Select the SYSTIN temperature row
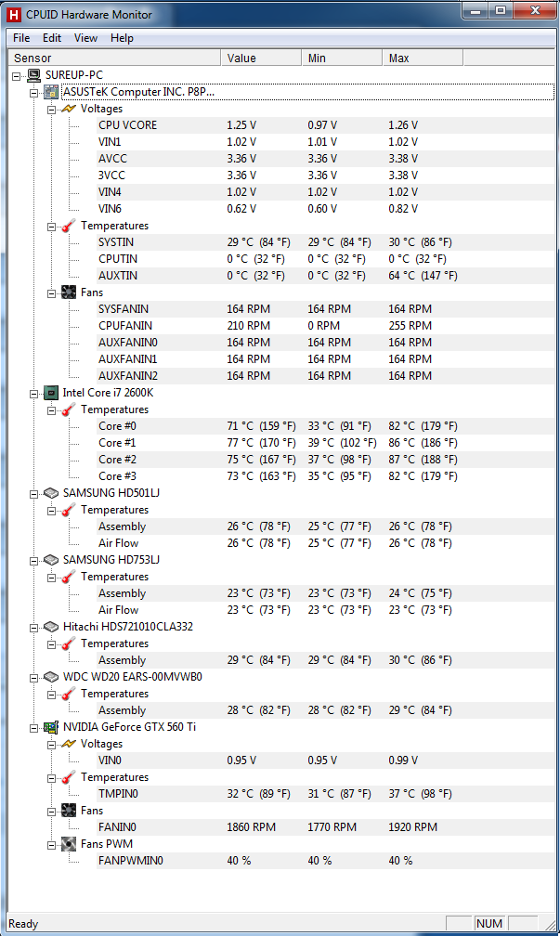 [x=325, y=242]
